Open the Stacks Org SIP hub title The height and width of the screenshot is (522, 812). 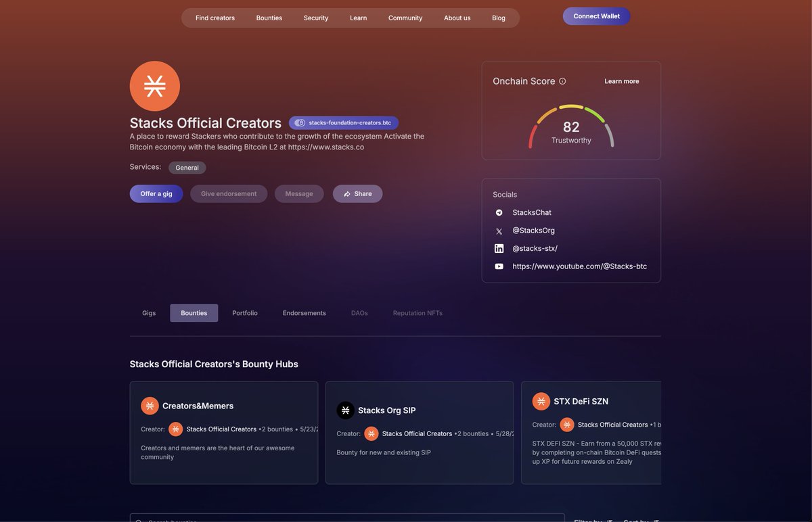[x=387, y=410]
